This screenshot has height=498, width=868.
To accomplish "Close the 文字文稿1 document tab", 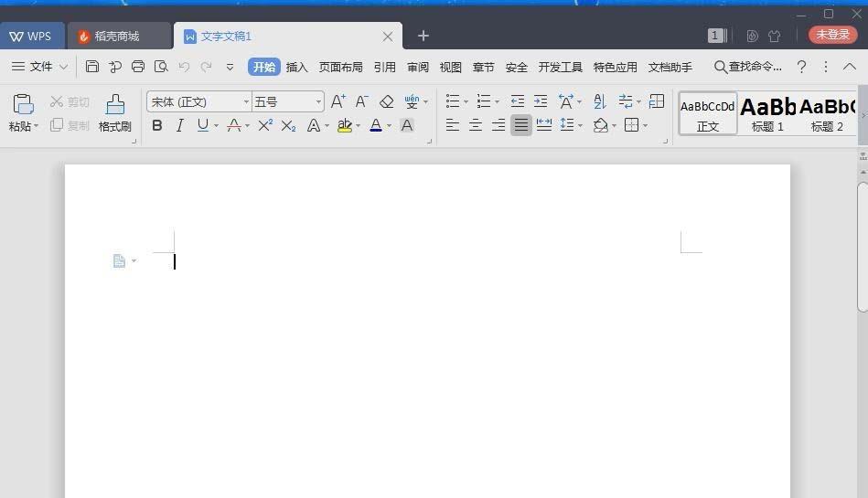I will tap(388, 37).
